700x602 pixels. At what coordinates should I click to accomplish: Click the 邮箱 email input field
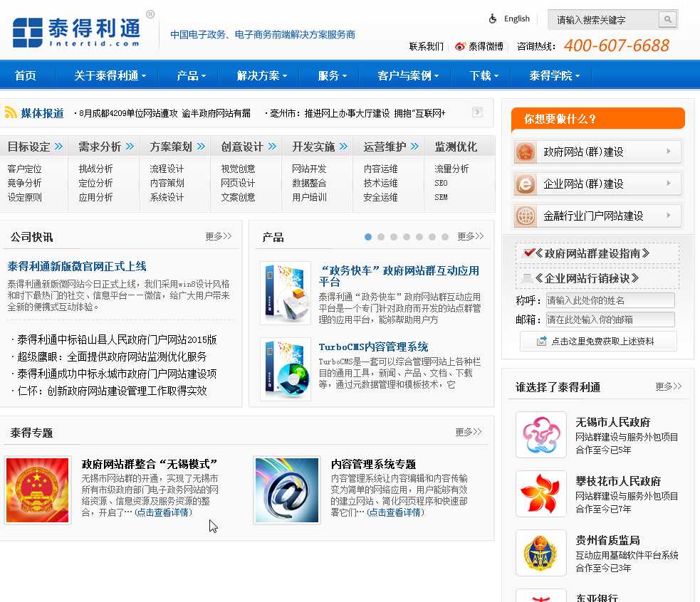610,320
